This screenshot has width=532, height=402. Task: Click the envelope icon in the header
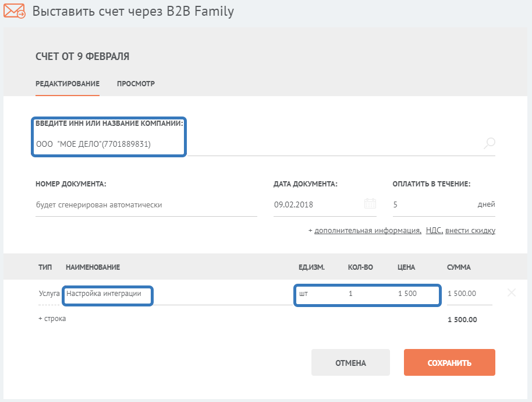15,11
